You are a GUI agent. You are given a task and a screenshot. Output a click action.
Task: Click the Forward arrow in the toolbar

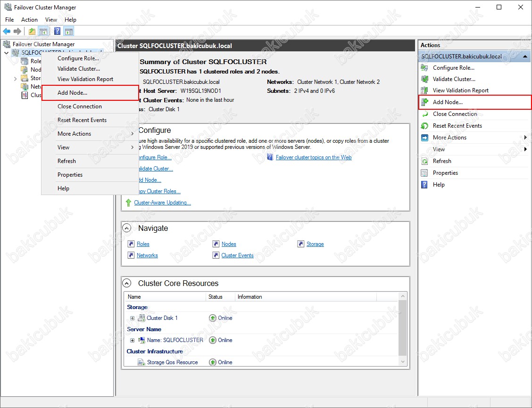[17, 32]
